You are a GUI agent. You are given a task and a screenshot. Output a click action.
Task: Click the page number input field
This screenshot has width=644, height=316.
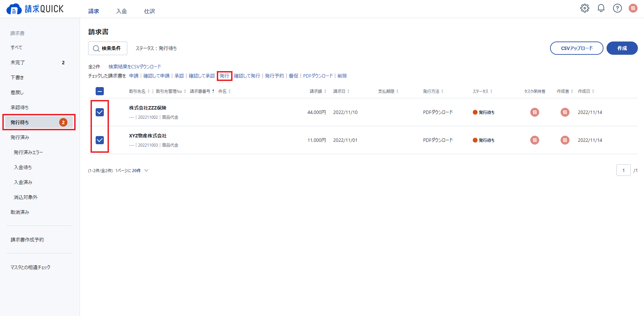[x=624, y=170]
